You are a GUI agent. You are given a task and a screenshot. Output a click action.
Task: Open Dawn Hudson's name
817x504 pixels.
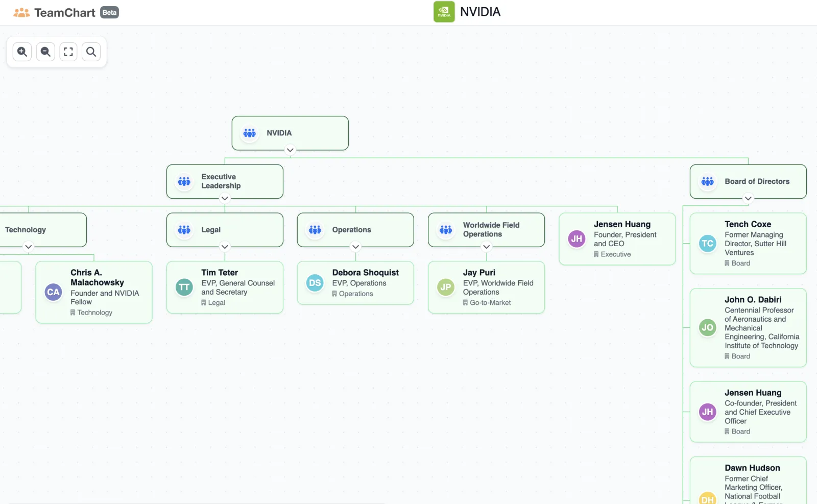click(x=752, y=468)
